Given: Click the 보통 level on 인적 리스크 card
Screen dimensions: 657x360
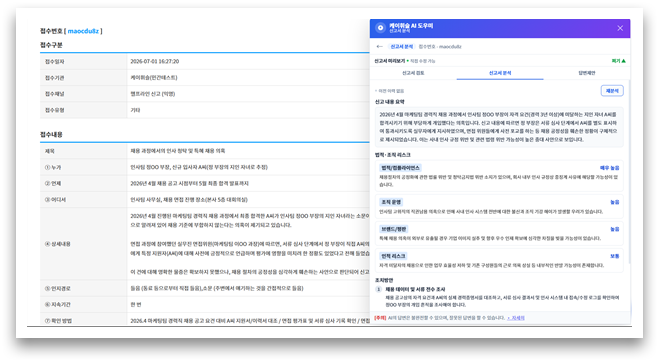Looking at the screenshot, I should [614, 256].
